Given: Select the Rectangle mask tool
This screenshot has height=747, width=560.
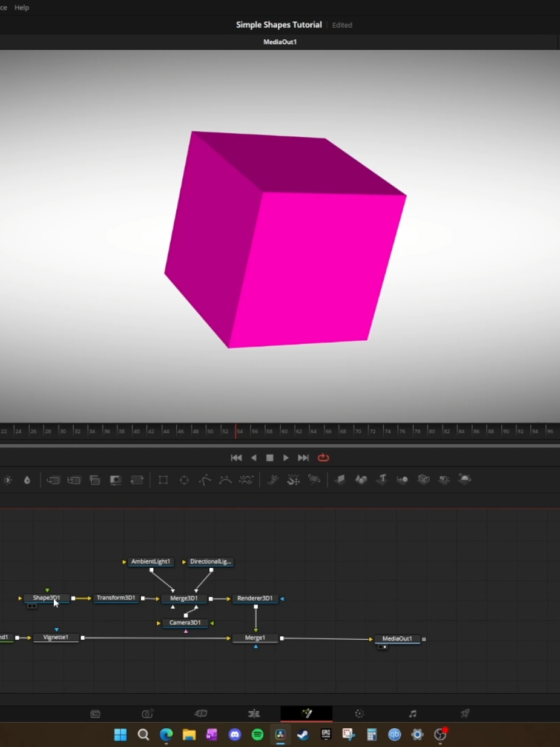Looking at the screenshot, I should [x=163, y=480].
